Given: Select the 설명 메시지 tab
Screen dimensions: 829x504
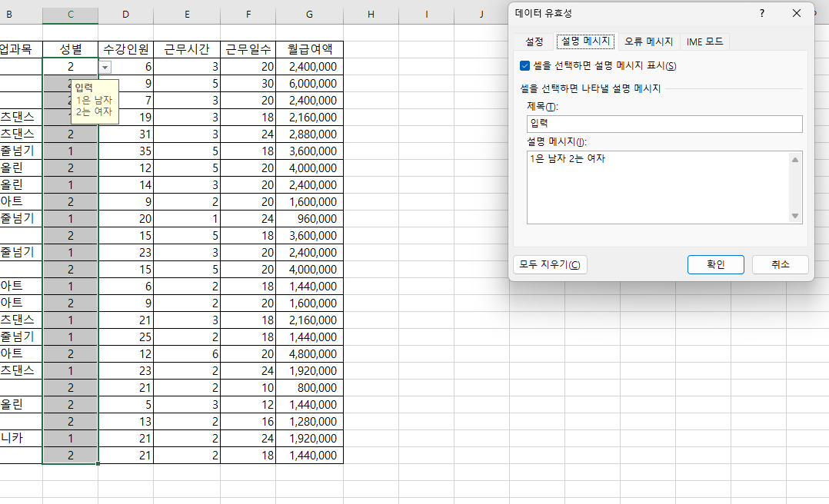Looking at the screenshot, I should 585,41.
